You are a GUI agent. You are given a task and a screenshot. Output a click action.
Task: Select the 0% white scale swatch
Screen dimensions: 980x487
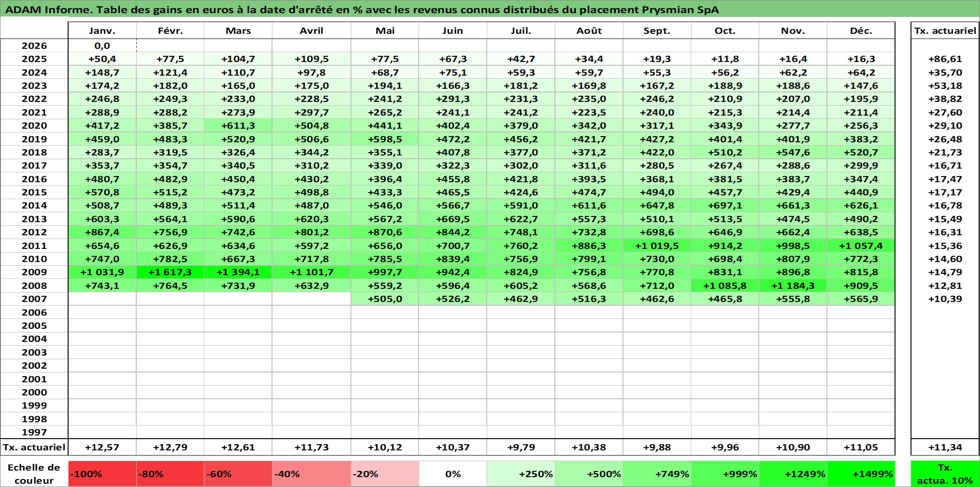coord(453,474)
